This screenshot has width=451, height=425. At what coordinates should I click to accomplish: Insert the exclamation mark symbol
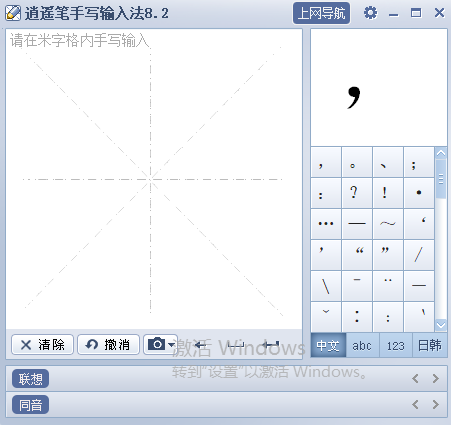[x=388, y=193]
